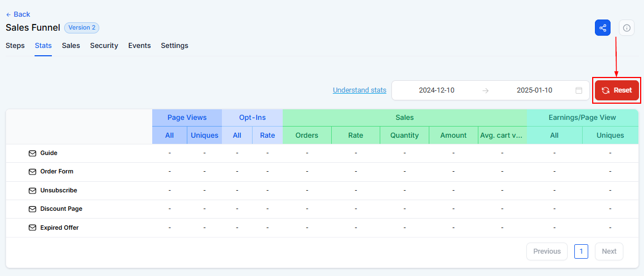This screenshot has height=276, width=644.
Task: Open the Events tab
Action: click(139, 46)
